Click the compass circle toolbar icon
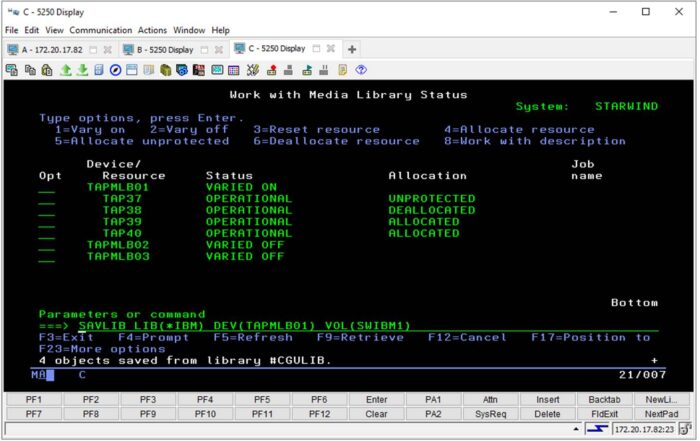Viewport: 700px width, 441px height. [115, 69]
